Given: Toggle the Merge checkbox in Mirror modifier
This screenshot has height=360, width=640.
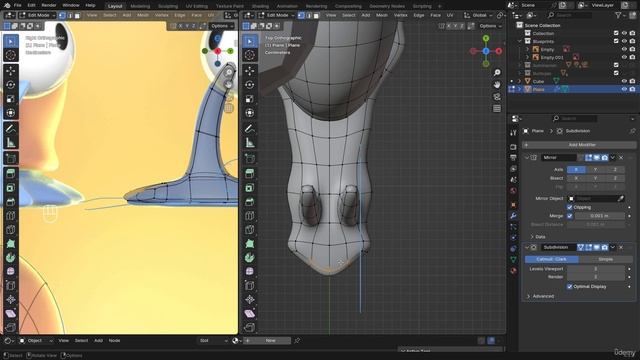Looking at the screenshot, I should pos(570,216).
